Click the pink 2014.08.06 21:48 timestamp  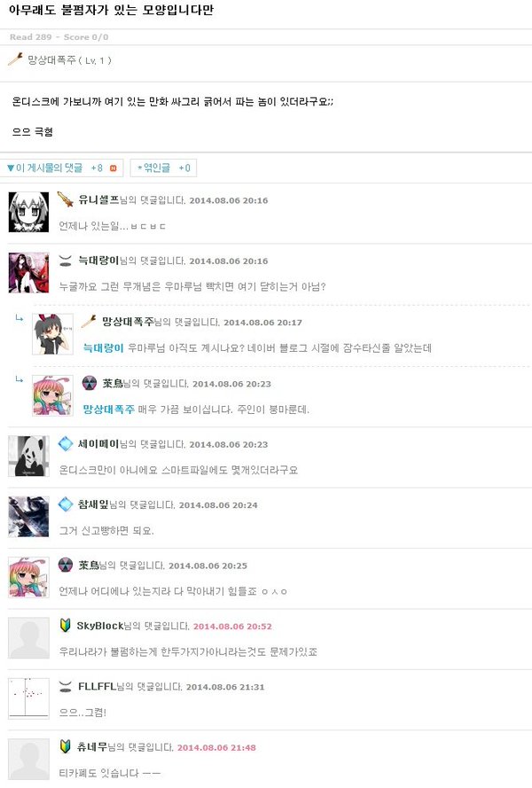coord(216,747)
